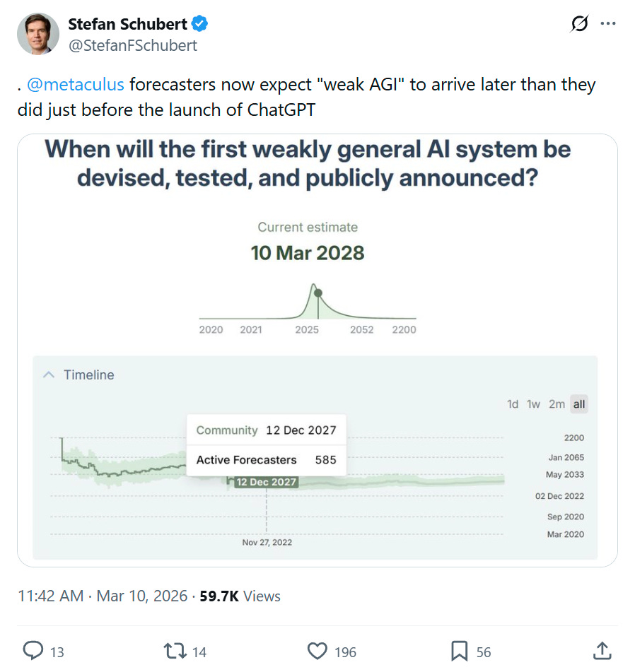
Task: Open the @StefanFSchubert handle
Action: pos(133,45)
